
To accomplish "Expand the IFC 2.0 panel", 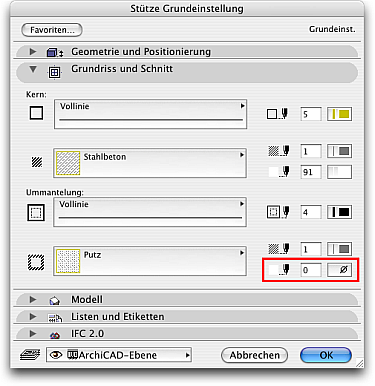I will click(x=33, y=333).
